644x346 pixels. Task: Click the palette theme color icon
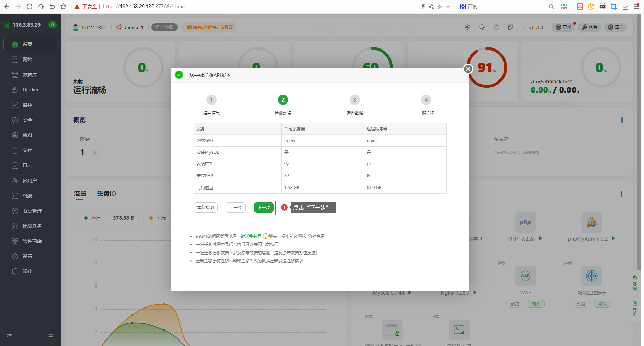point(482,27)
